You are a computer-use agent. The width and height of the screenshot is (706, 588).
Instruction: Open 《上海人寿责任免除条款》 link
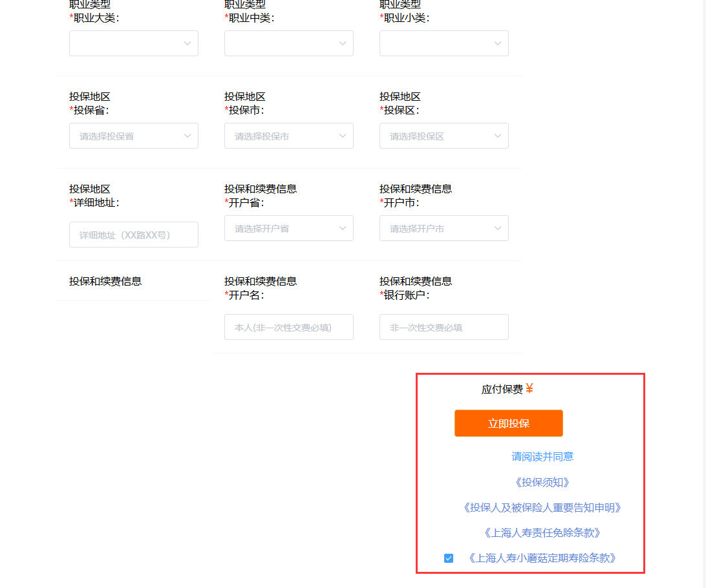tap(542, 533)
